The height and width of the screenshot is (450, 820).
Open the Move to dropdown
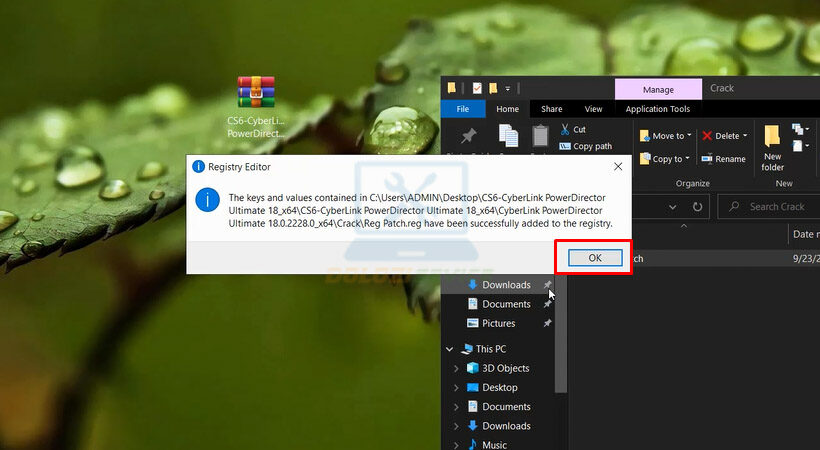click(x=688, y=136)
